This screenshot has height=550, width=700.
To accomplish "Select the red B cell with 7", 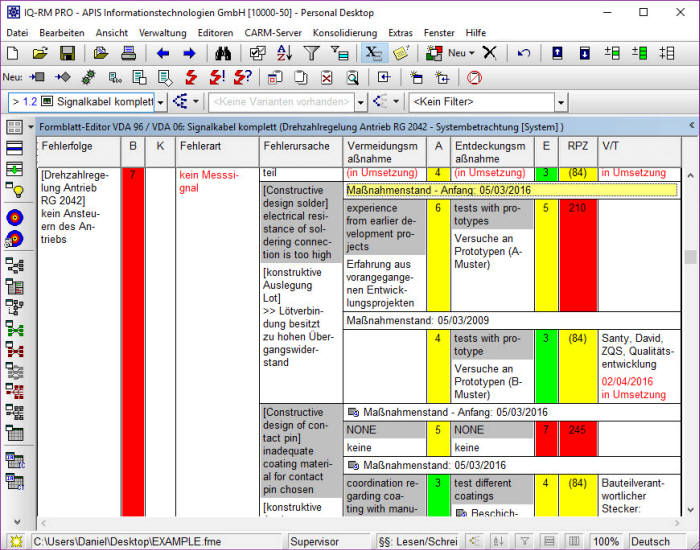I will (133, 342).
